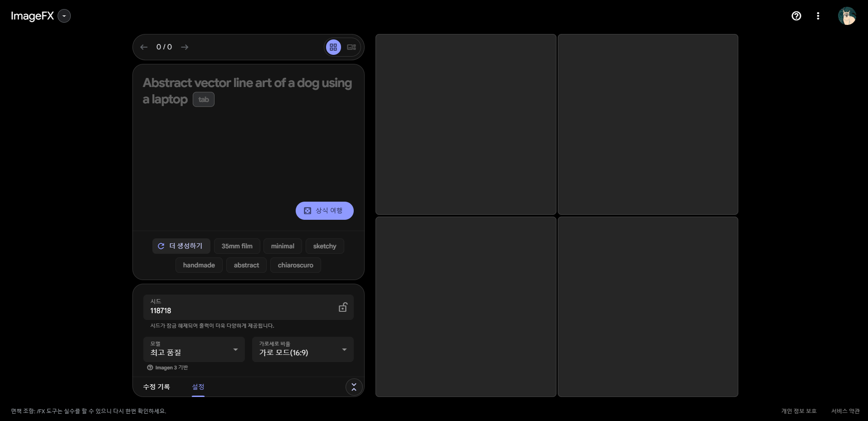This screenshot has width=868, height=421.
Task: Toggle the seed lock icon
Action: coord(343,307)
